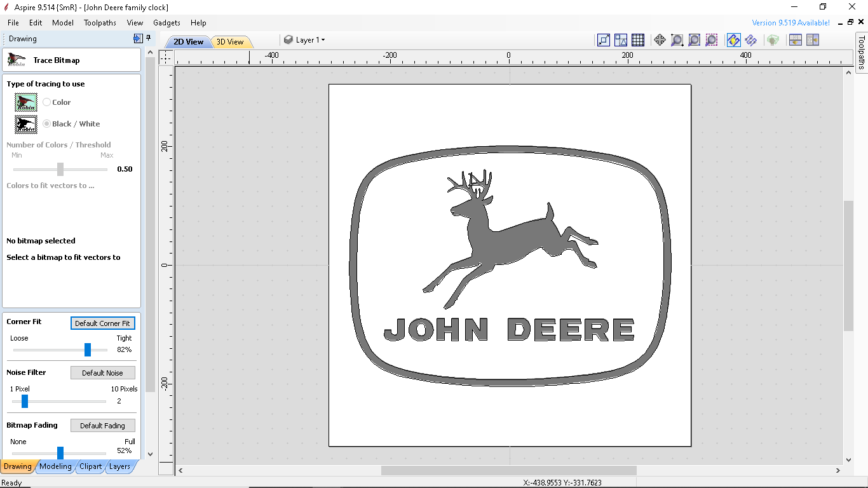The width and height of the screenshot is (868, 488).
Task: Switch to the 3D View tab
Action: (x=230, y=42)
